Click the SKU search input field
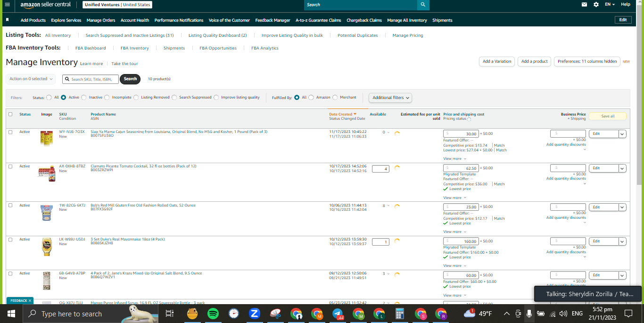This screenshot has width=644, height=323. 91,79
